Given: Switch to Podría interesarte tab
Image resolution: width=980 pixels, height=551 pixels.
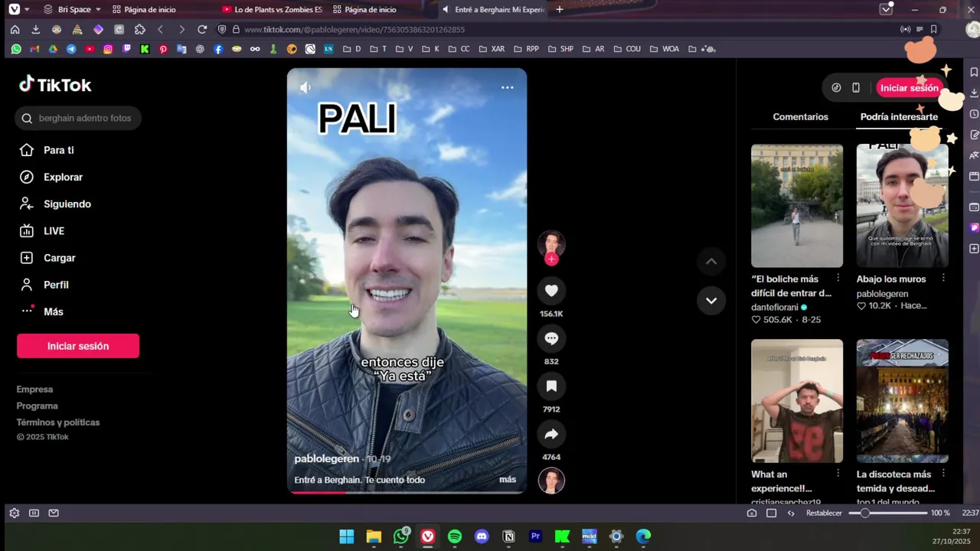Looking at the screenshot, I should coord(899,117).
